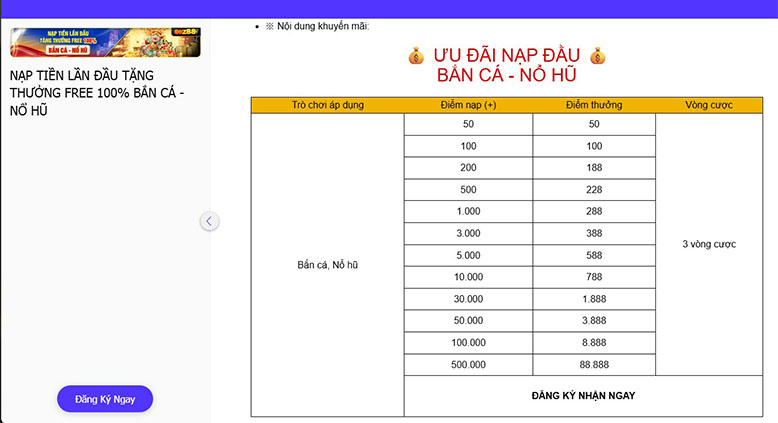Click the ĐĂNG KÝ NHẬN NGAY link
This screenshot has width=778, height=423.
click(x=583, y=395)
